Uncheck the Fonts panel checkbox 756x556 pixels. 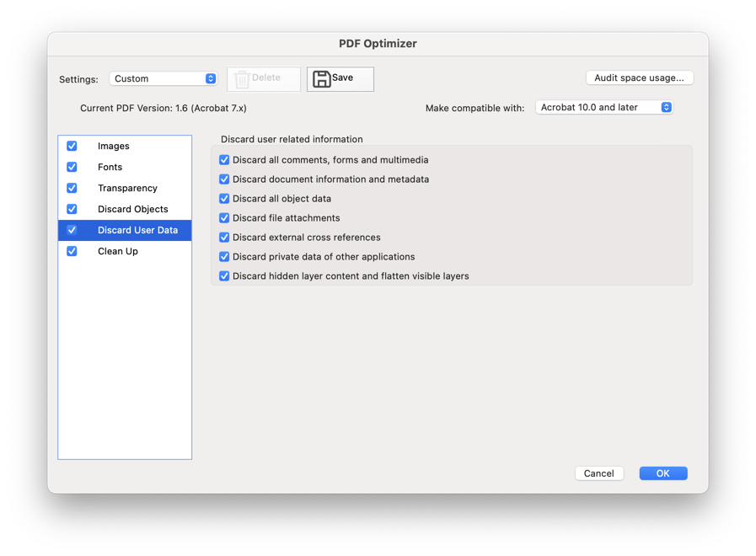tap(72, 167)
